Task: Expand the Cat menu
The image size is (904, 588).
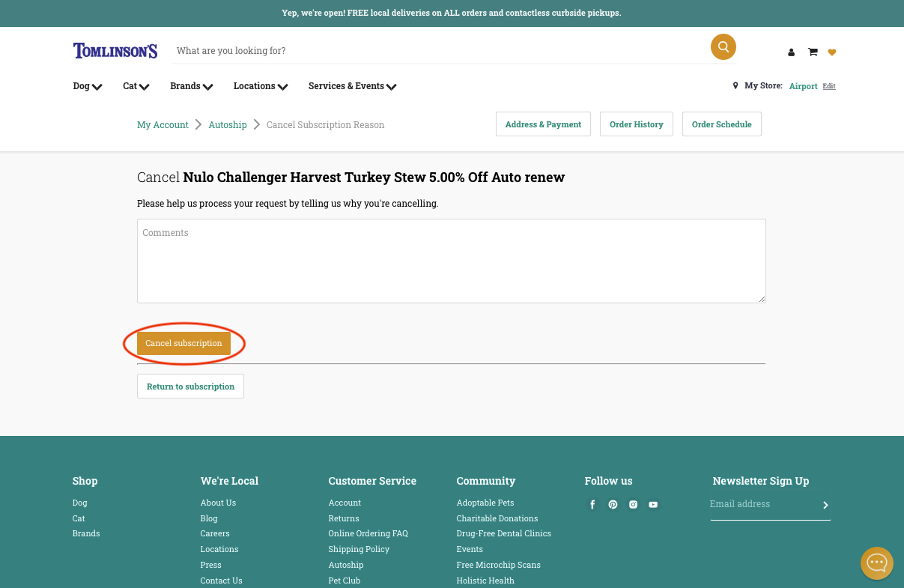Action: click(136, 86)
